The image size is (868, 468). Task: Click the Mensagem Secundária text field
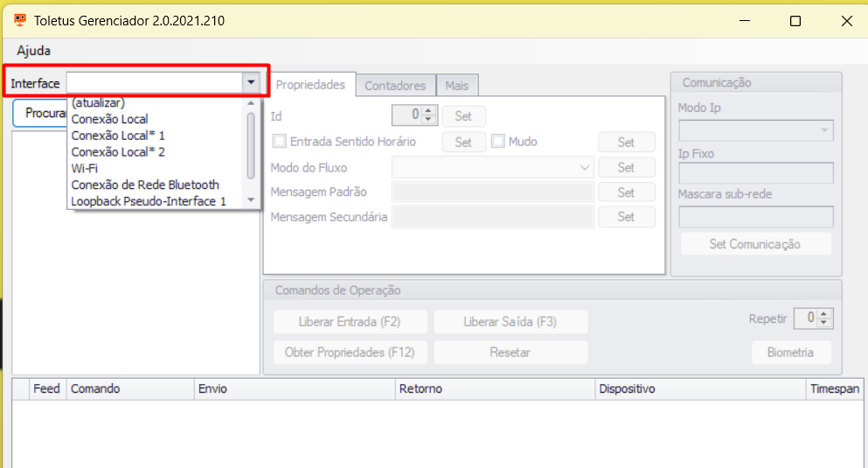tap(493, 217)
